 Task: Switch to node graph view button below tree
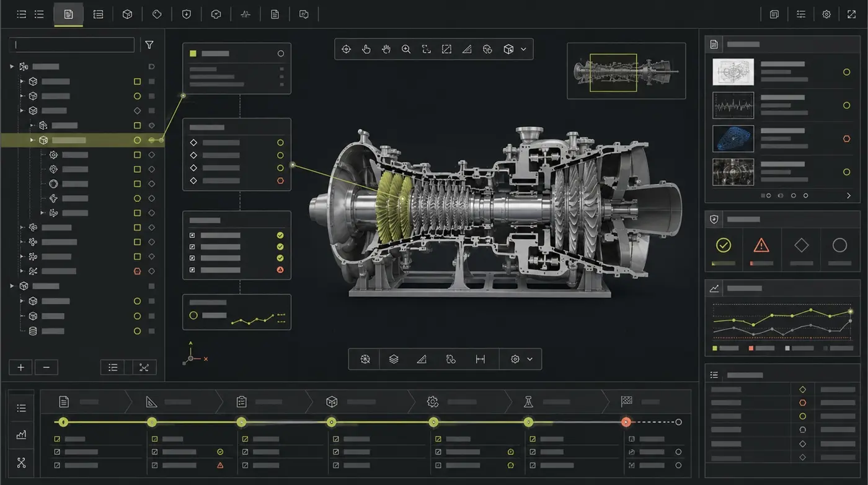coord(144,367)
